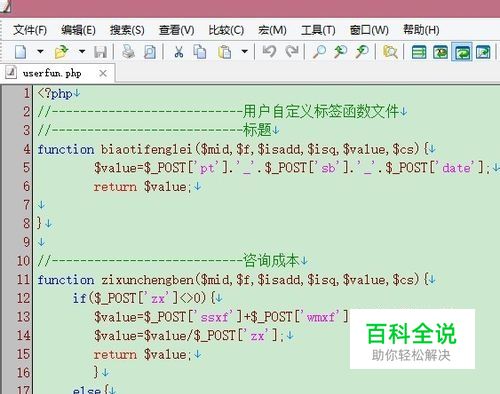Open the 编辑(E) menu
Screen dimensions: 500x394
pyautogui.click(x=78, y=30)
